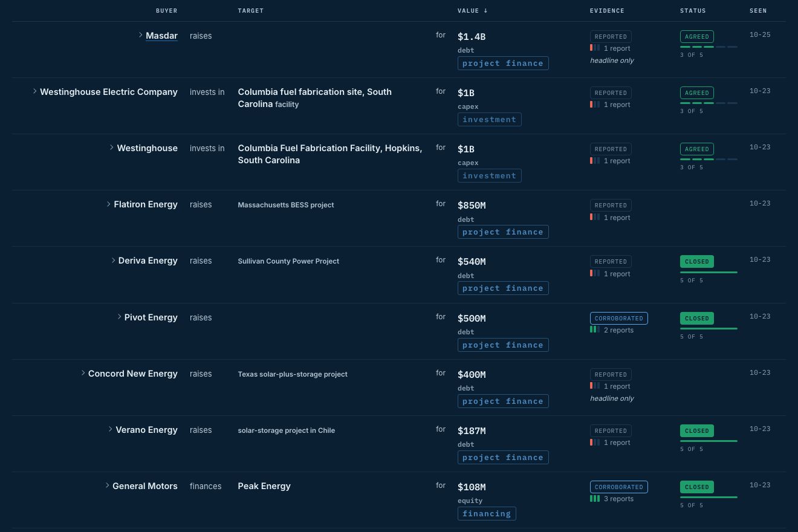The image size is (798, 532).
Task: Open the Concord New Energy buyer name
Action: coord(133,374)
